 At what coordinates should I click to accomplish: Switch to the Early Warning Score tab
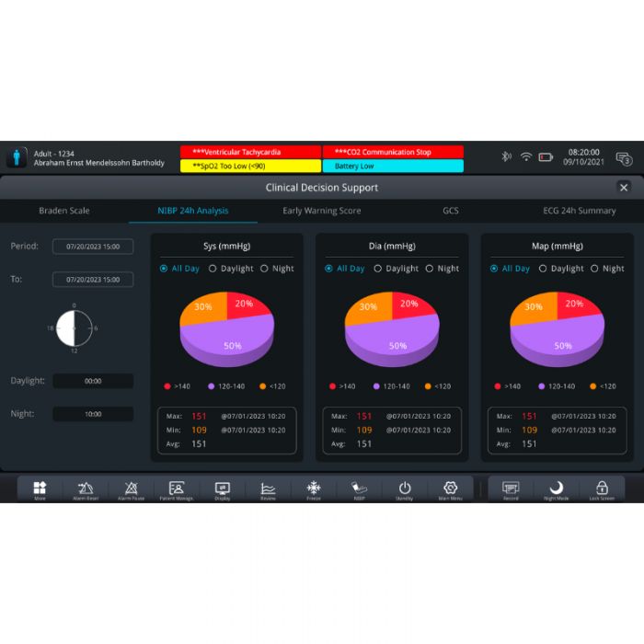[x=321, y=211]
